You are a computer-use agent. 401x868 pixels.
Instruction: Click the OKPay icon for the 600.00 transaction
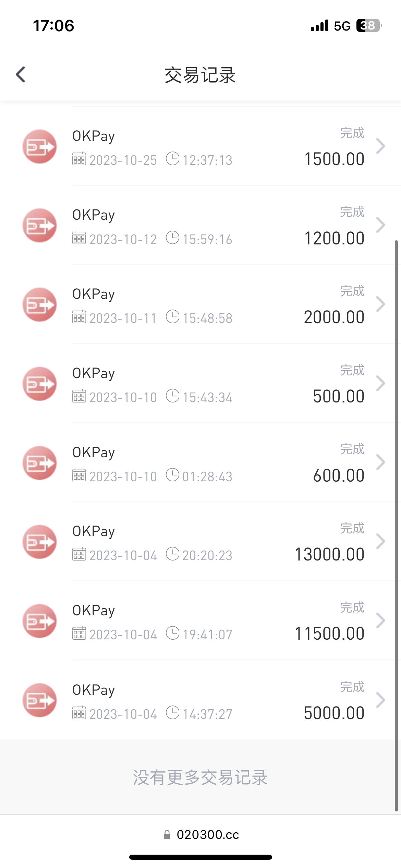point(39,463)
